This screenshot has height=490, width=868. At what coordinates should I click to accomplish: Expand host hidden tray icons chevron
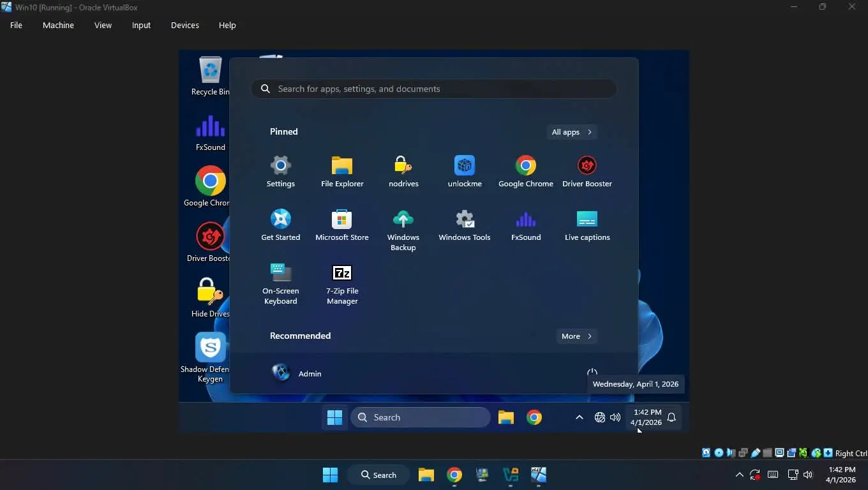(739, 475)
